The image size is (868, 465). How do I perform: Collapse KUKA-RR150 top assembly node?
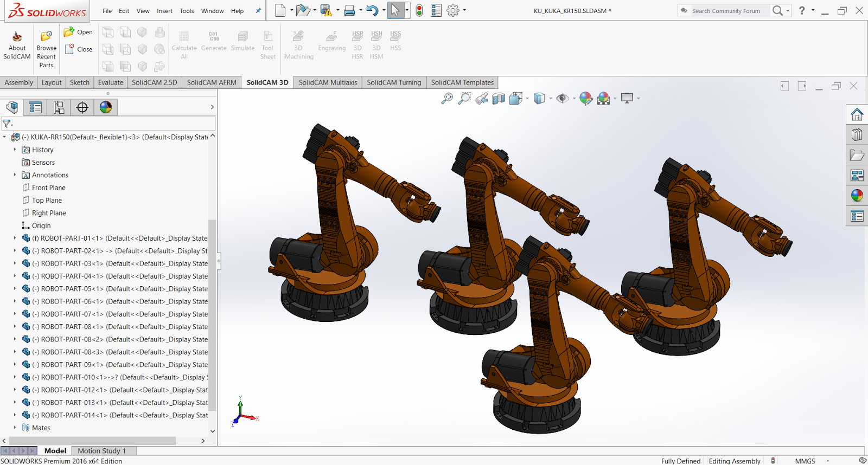(x=4, y=137)
